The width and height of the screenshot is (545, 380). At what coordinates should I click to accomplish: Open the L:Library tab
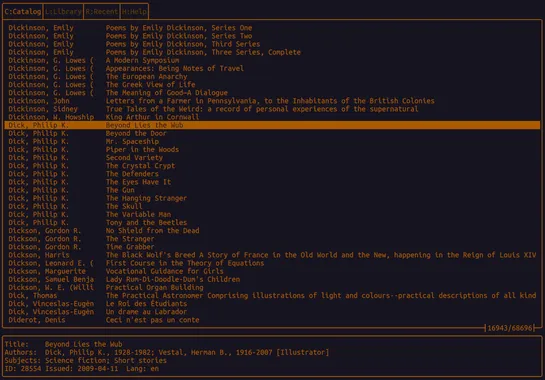pos(63,11)
